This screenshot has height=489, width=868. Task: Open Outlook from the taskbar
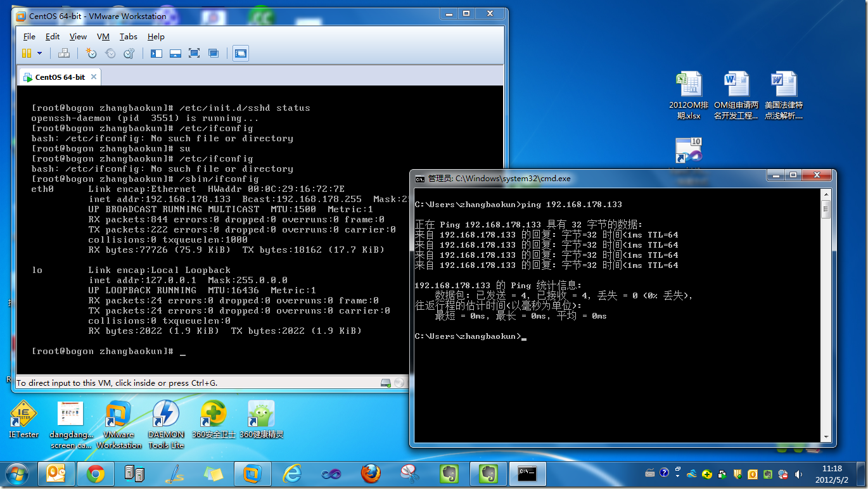[57, 473]
